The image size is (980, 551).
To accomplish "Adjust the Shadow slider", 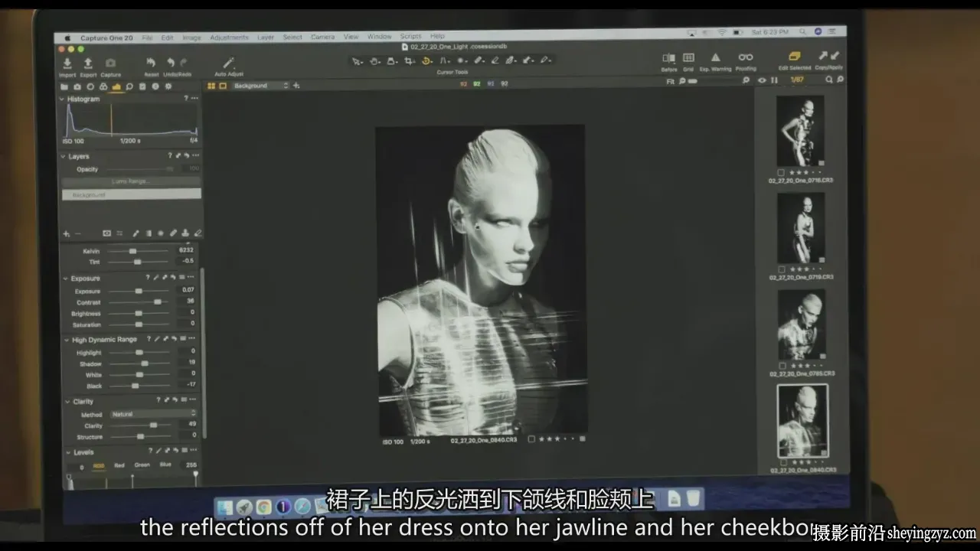I will click(139, 364).
